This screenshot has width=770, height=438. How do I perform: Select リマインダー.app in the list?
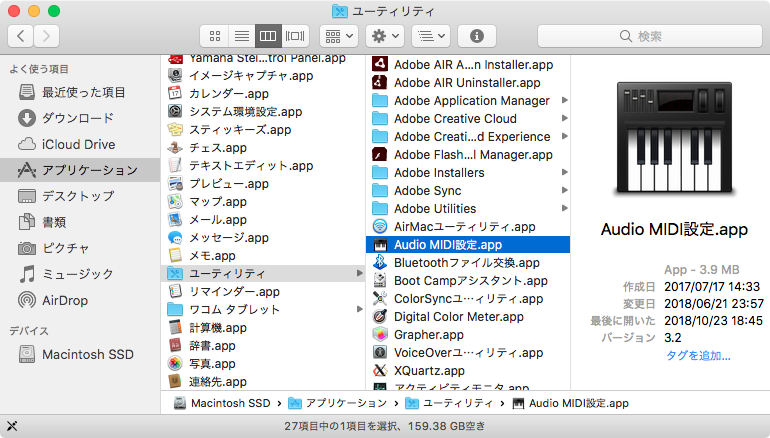point(263,291)
